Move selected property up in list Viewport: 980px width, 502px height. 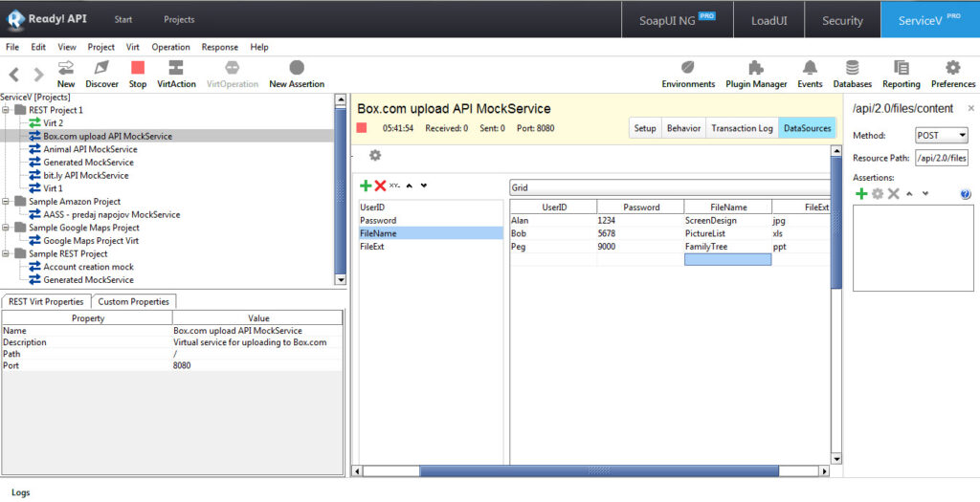tap(410, 186)
